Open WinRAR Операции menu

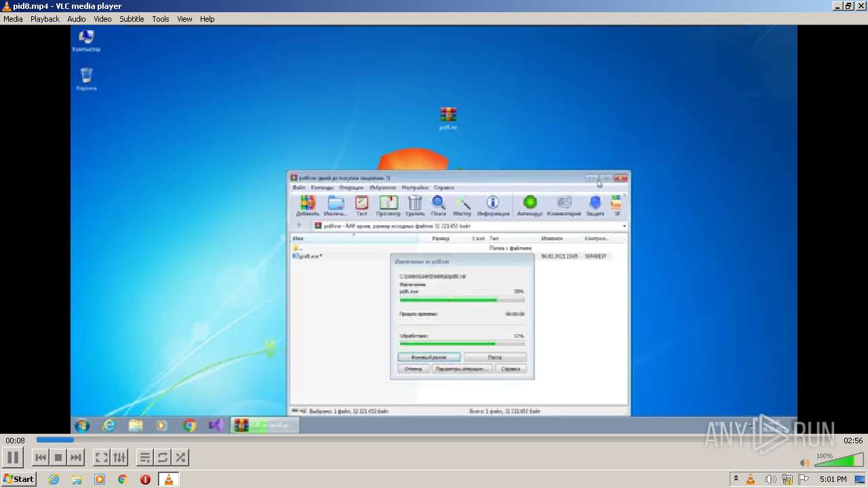pos(351,188)
